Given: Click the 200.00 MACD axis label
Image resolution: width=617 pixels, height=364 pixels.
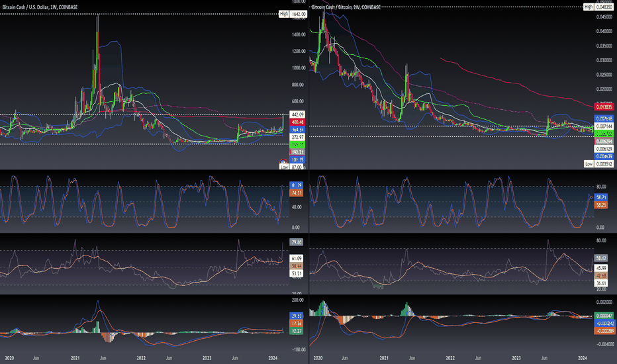Looking at the screenshot, I should coord(297,300).
